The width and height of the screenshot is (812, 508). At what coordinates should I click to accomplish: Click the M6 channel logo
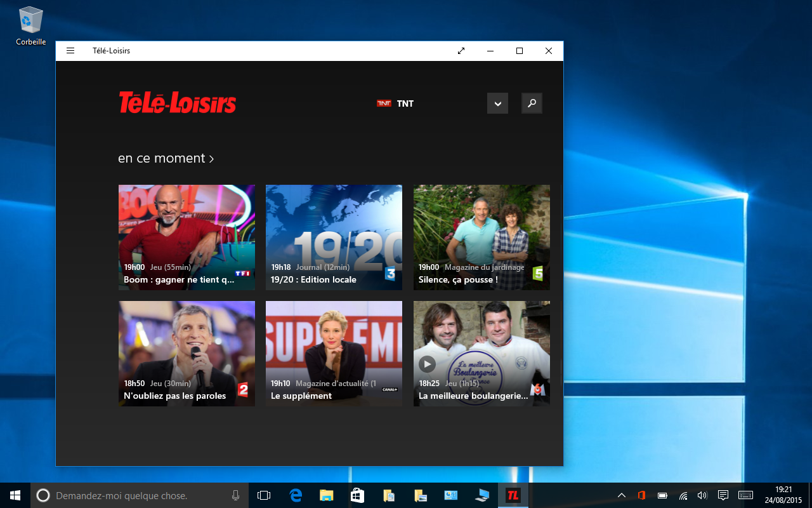pyautogui.click(x=538, y=390)
